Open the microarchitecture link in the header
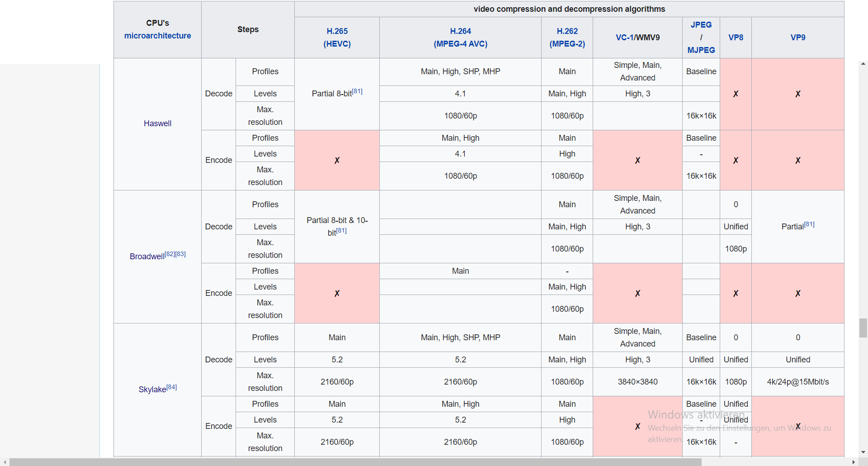The height and width of the screenshot is (466, 868). click(x=157, y=36)
